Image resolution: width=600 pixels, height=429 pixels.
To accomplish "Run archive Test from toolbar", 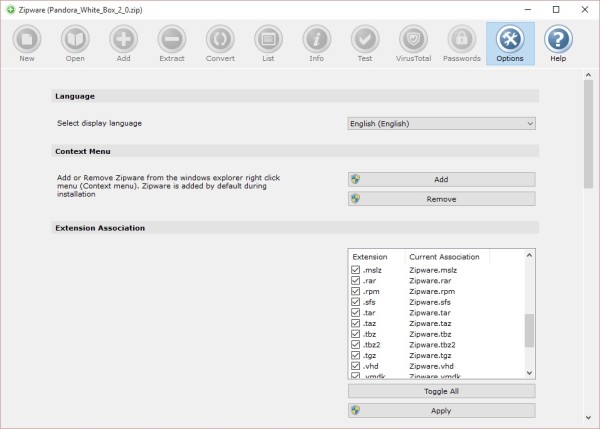I will [365, 39].
